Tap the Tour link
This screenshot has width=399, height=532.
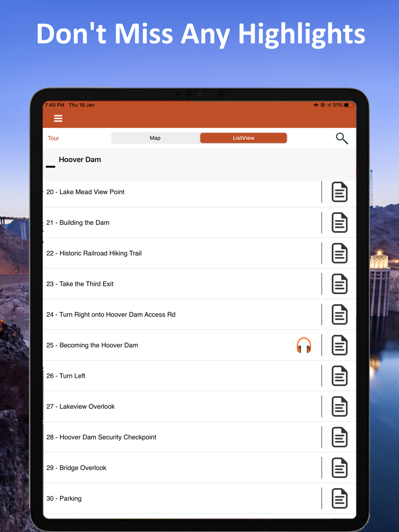[53, 138]
